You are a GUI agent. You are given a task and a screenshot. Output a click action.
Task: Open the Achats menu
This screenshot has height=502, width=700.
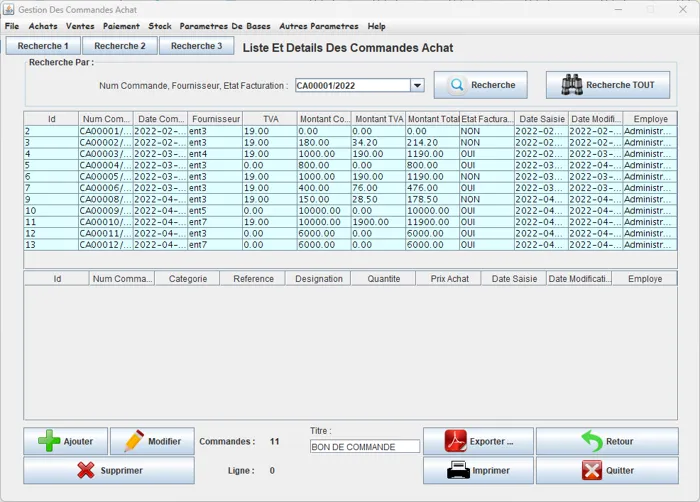coord(43,26)
